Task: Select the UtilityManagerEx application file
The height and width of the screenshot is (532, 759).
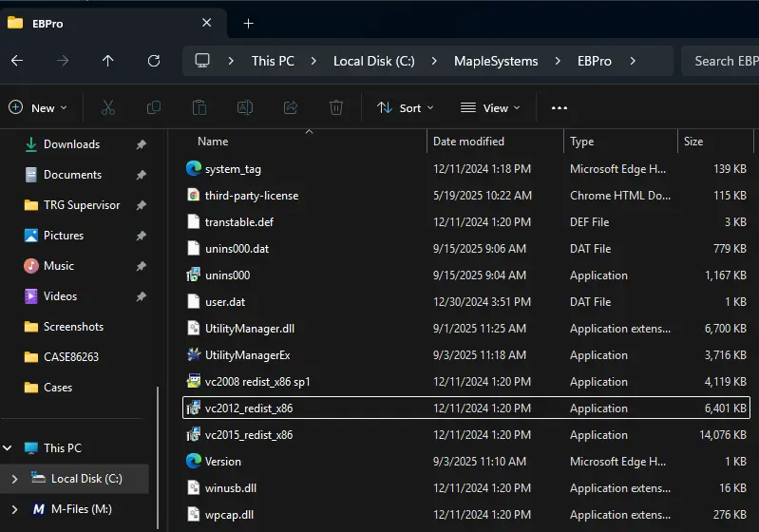Action: [x=247, y=355]
